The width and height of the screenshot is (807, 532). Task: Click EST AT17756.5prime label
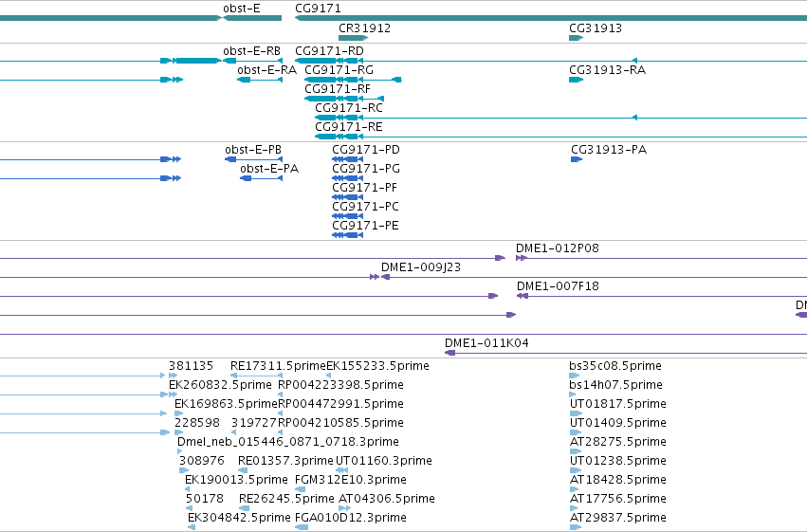coord(618,500)
